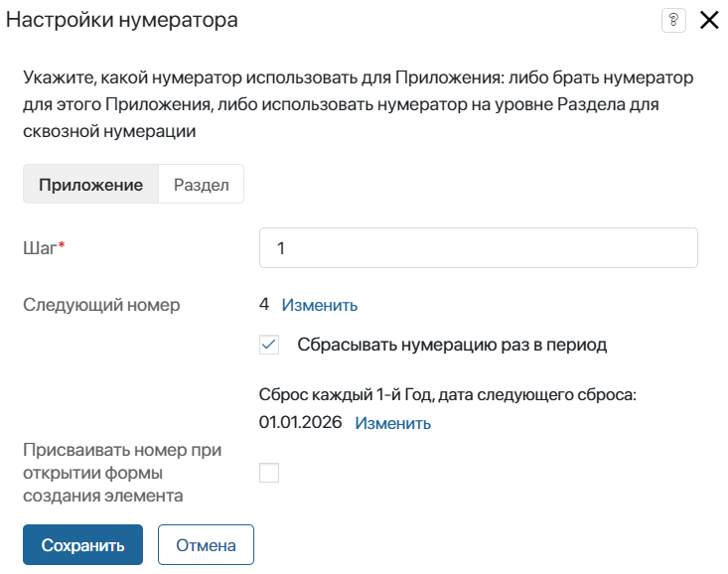Open the help question mark icon

pyautogui.click(x=673, y=21)
